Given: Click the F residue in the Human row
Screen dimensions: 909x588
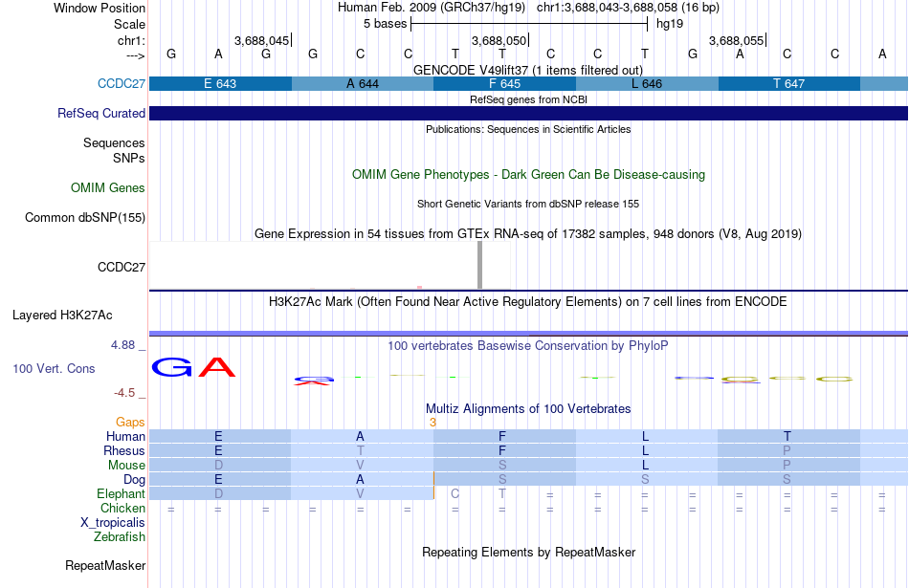Looking at the screenshot, I should [x=502, y=436].
